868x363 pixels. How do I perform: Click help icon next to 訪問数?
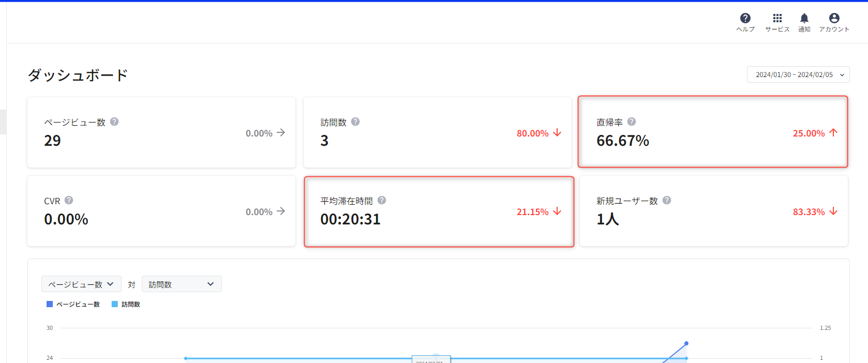355,122
